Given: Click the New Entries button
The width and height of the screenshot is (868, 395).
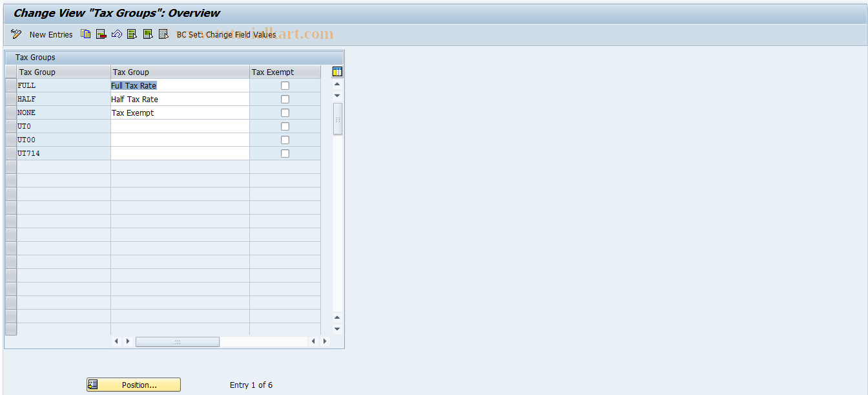Looking at the screenshot, I should [51, 34].
